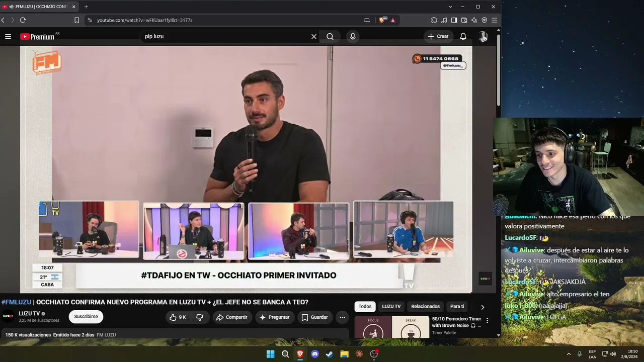Viewport: 644px width, 362px height.
Task: Click the system tray microphone icon
Action: (x=580, y=354)
